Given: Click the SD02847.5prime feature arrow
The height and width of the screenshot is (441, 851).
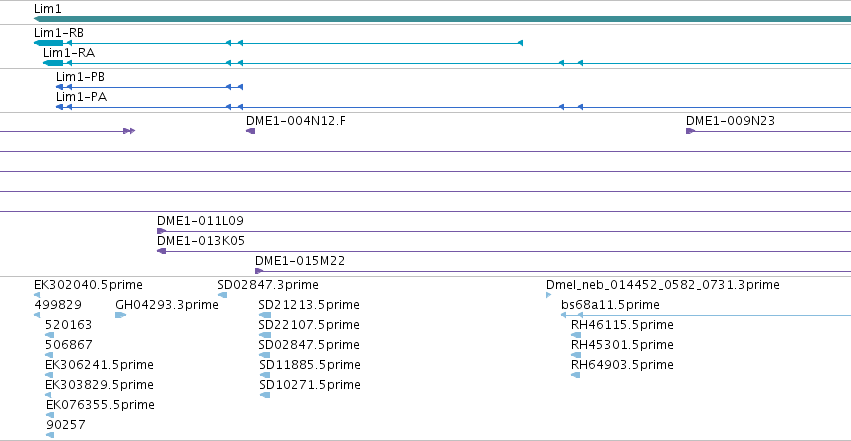Looking at the screenshot, I should (x=265, y=355).
